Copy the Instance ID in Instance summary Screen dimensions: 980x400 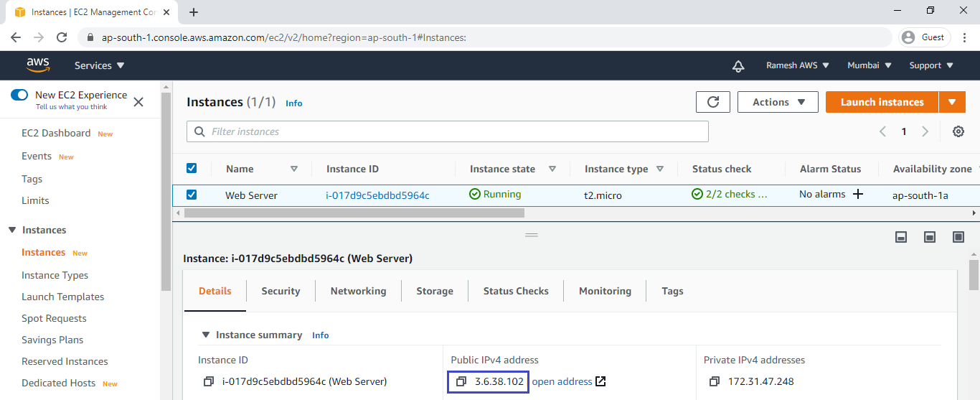[x=209, y=381]
